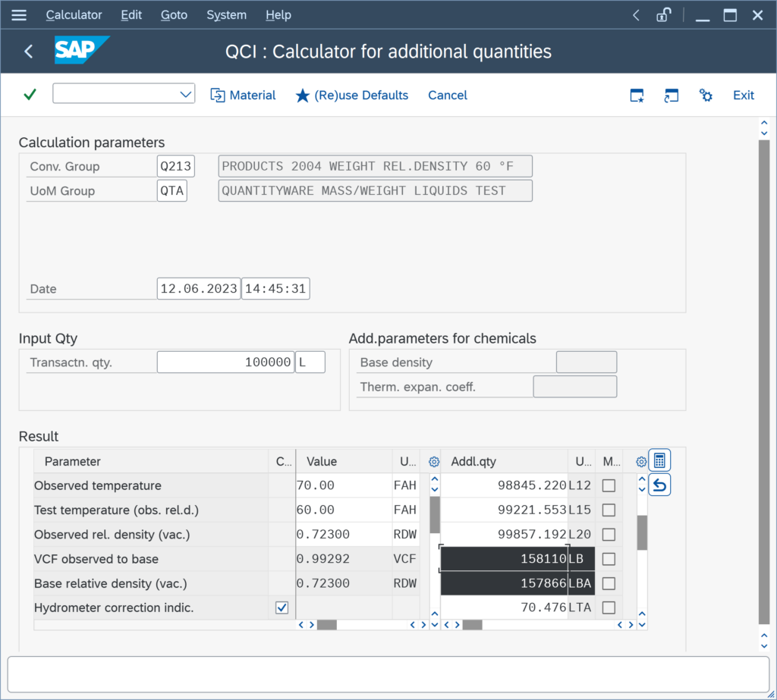Click the Transactn. qty. field 100000

tap(225, 363)
